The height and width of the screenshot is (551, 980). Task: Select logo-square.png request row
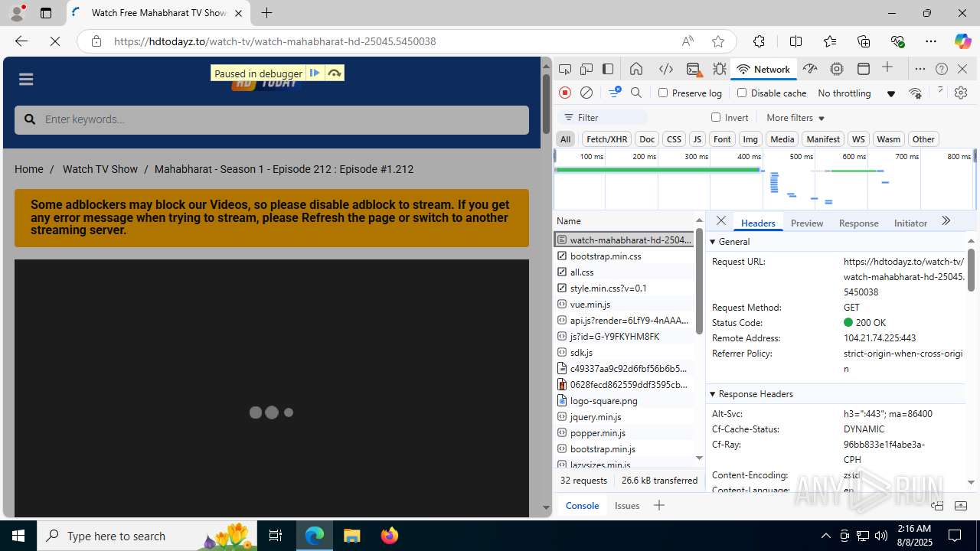(x=624, y=400)
